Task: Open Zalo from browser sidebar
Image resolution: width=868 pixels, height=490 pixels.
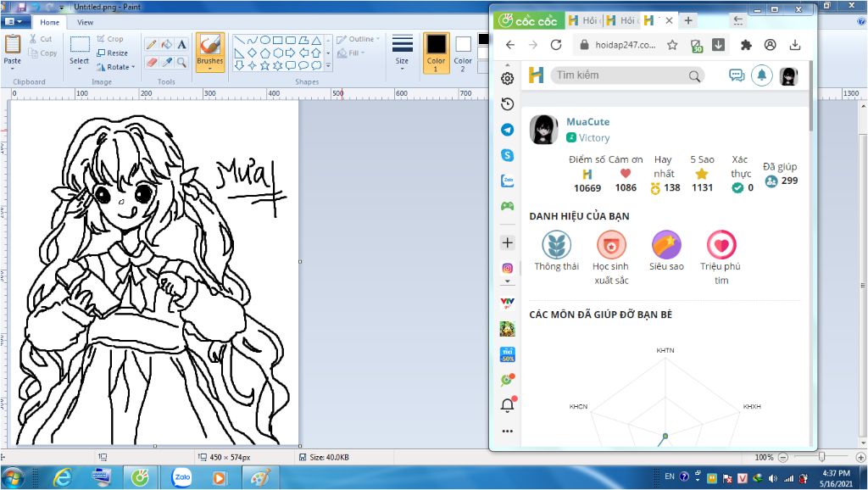Action: (507, 181)
